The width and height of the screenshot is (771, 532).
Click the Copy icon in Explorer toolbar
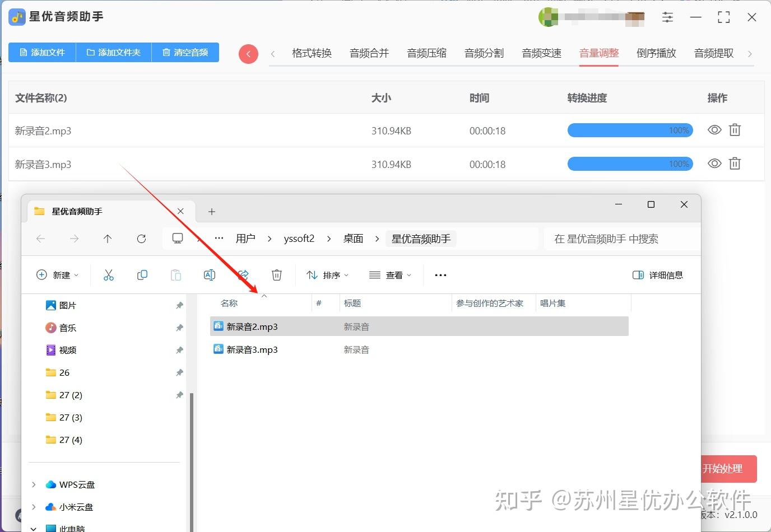142,275
